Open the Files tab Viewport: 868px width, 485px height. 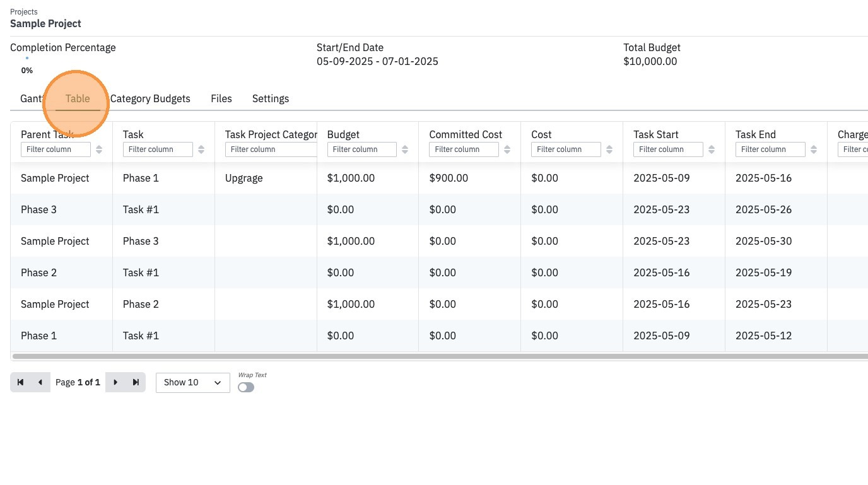click(221, 98)
